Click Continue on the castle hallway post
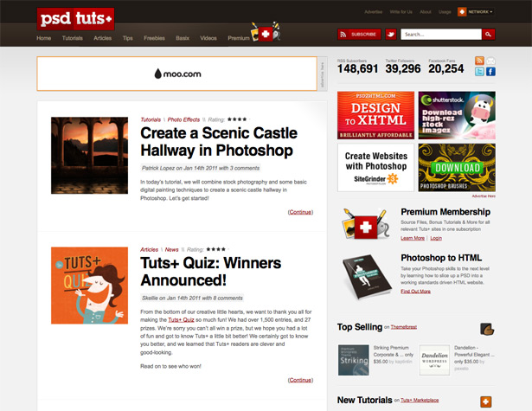The image size is (532, 411). [300, 212]
